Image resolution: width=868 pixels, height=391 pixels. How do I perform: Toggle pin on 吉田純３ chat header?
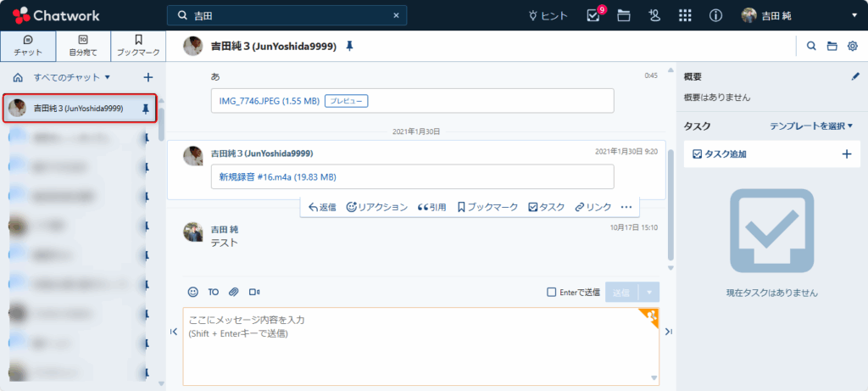349,46
